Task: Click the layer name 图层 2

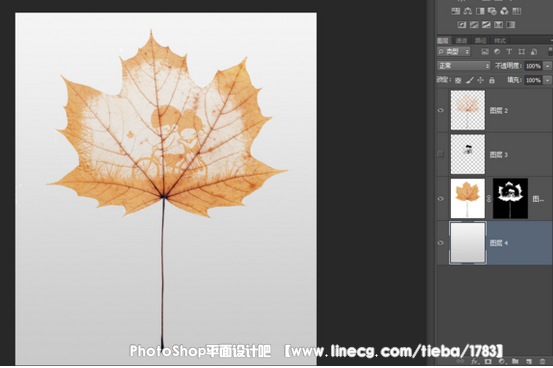Action: pyautogui.click(x=499, y=111)
